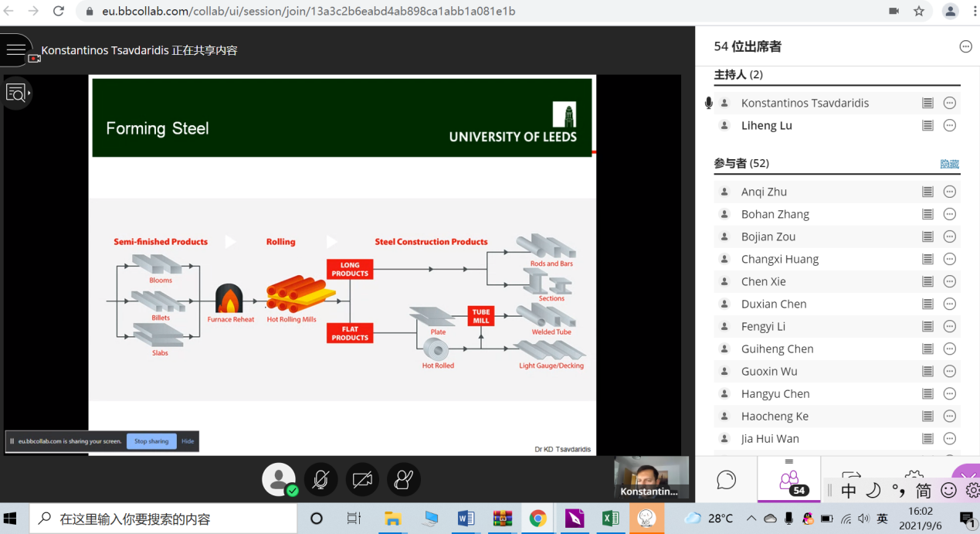980x534 pixels.
Task: Switch to the attendees tab
Action: click(x=788, y=480)
